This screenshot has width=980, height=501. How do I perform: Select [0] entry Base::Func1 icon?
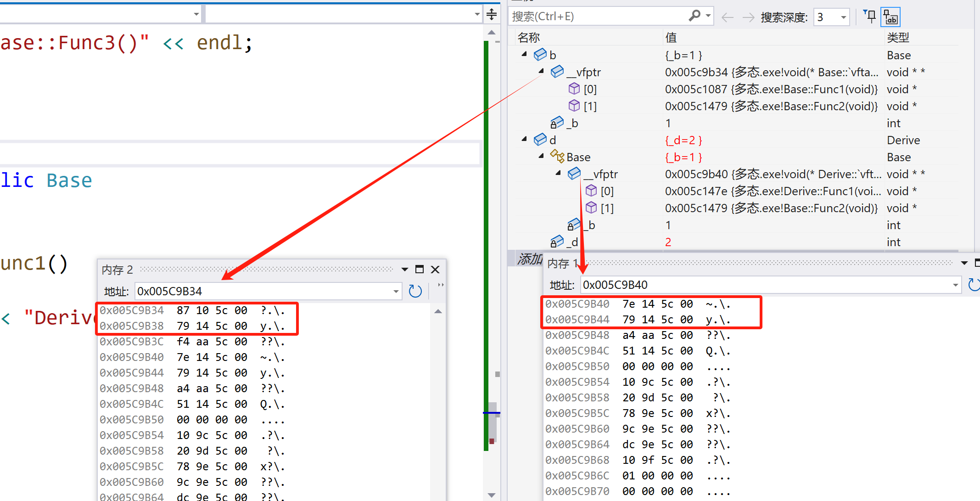coord(574,88)
